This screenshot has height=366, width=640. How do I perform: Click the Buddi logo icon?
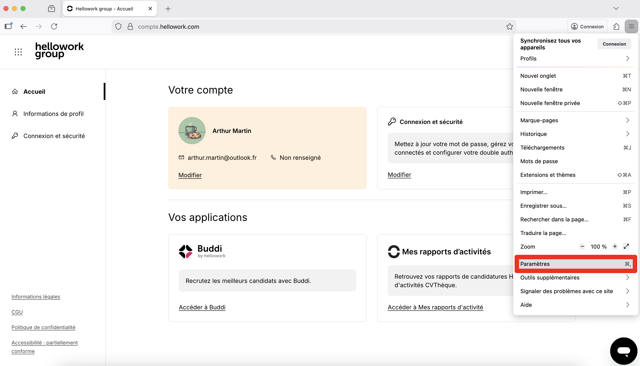[185, 252]
